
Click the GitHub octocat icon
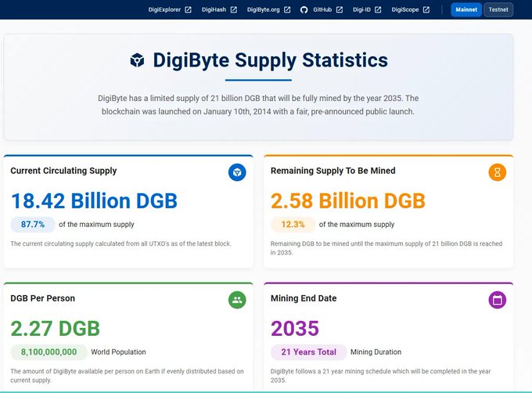[304, 10]
